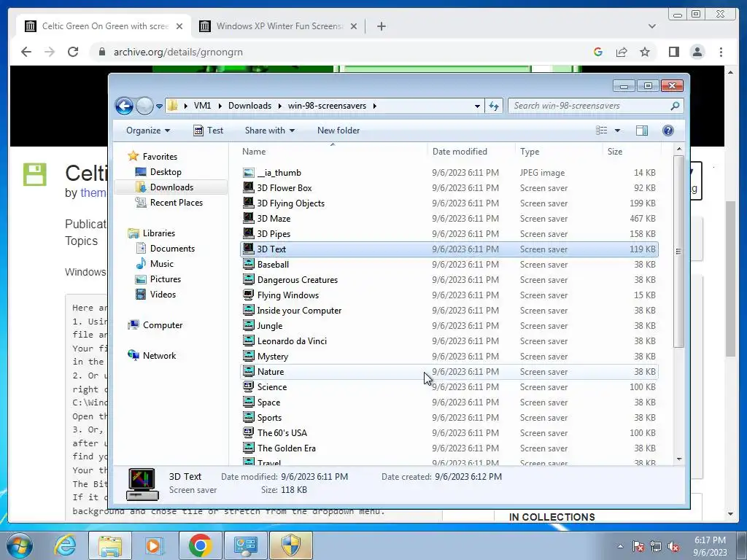
Task: Expand the arrow after win-98-screensavers breadcrumb
Action: [x=374, y=106]
